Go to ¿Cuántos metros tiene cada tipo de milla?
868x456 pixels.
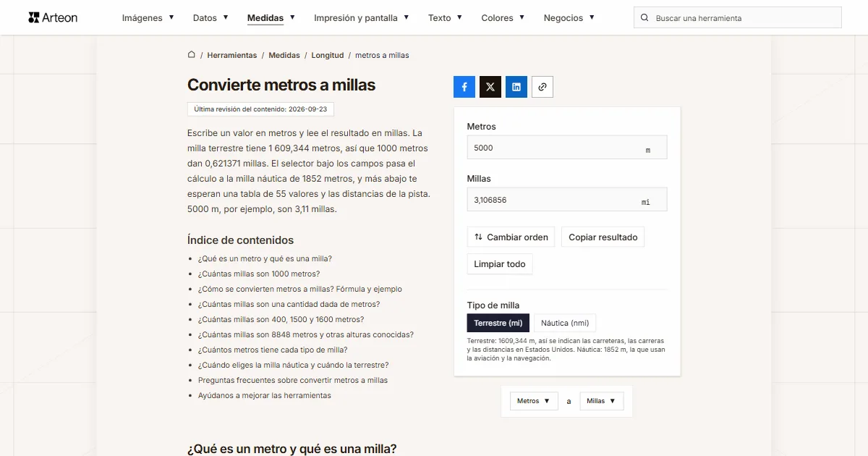(x=273, y=350)
